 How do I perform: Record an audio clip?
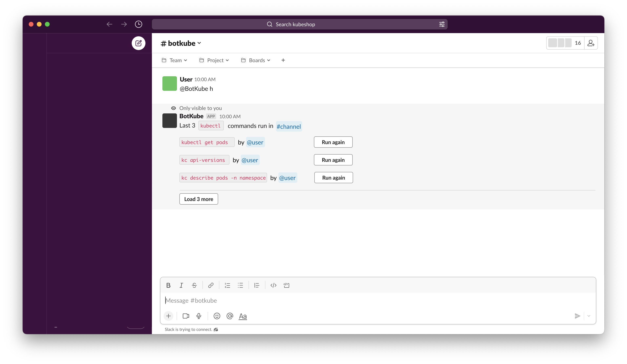pyautogui.click(x=199, y=316)
